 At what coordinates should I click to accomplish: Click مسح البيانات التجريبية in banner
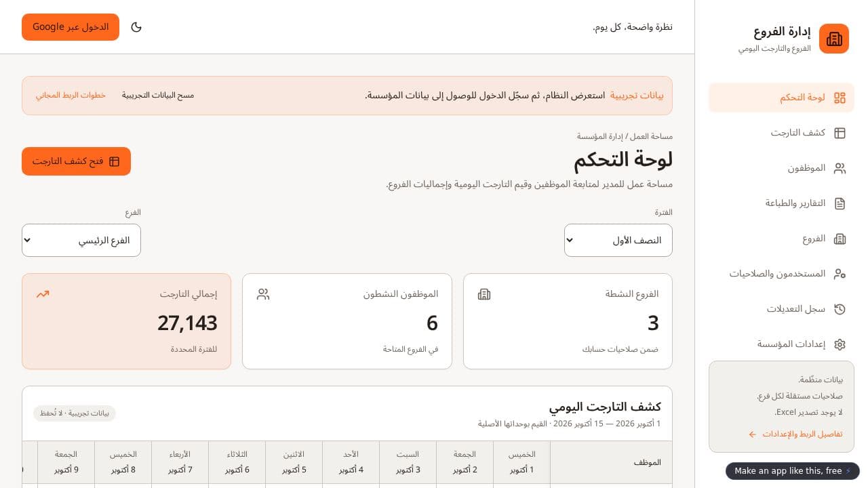(158, 95)
